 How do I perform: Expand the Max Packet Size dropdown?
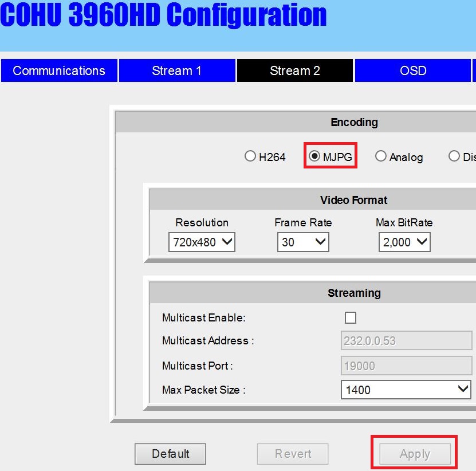(x=406, y=390)
